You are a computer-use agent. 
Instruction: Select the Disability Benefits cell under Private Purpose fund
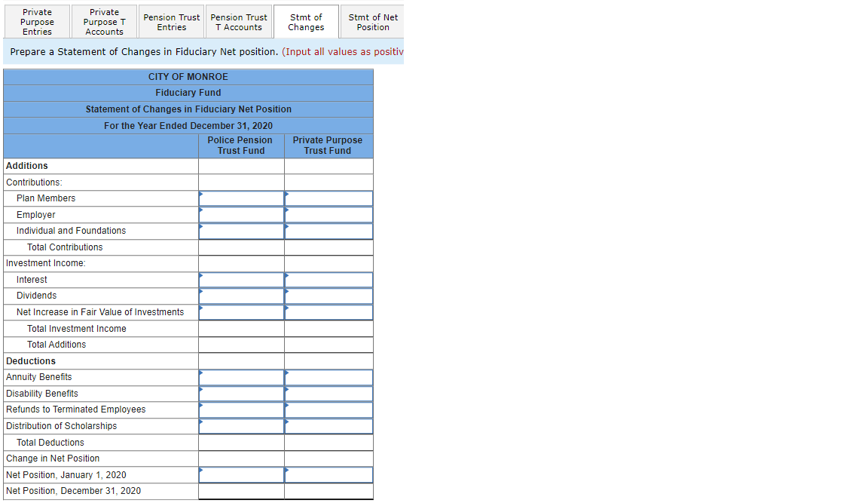pos(328,393)
